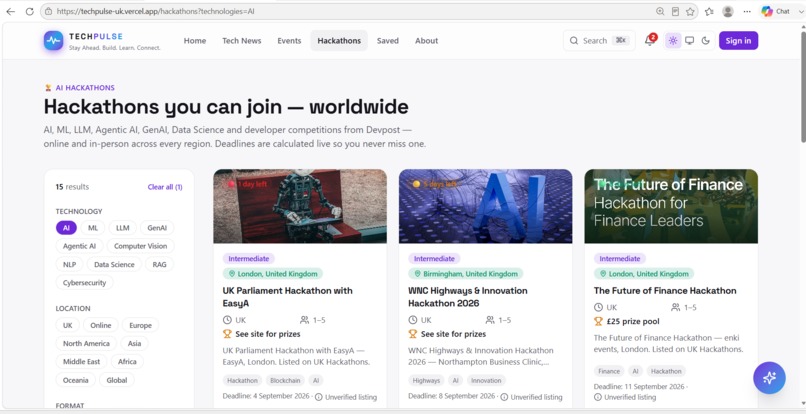This screenshot has width=806, height=414.
Task: Open Tech News nav item
Action: [242, 41]
